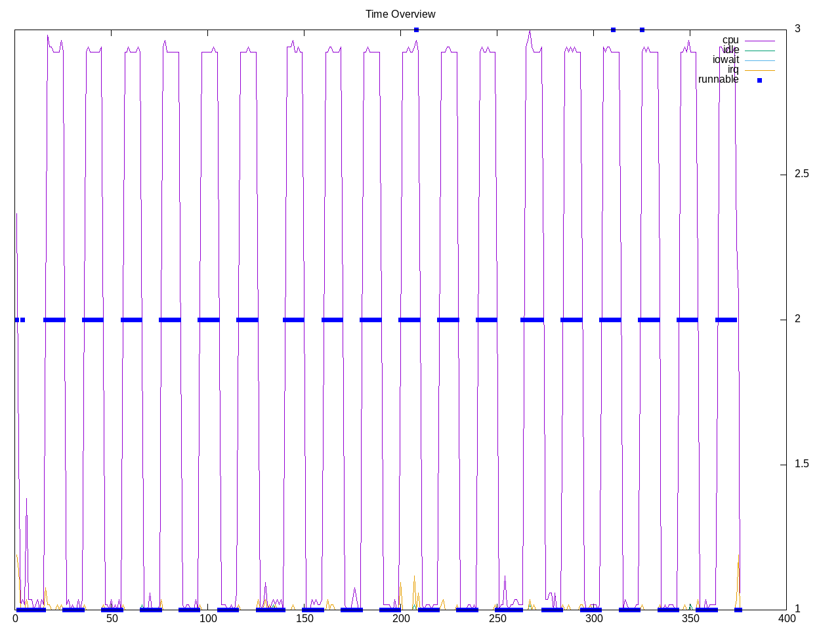Click leftmost runnable marker on top border
840x630 pixels.
point(416,30)
